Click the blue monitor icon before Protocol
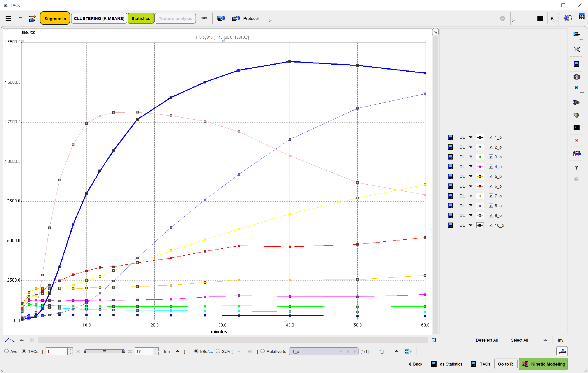Viewport: 588px width, 373px height. click(221, 18)
